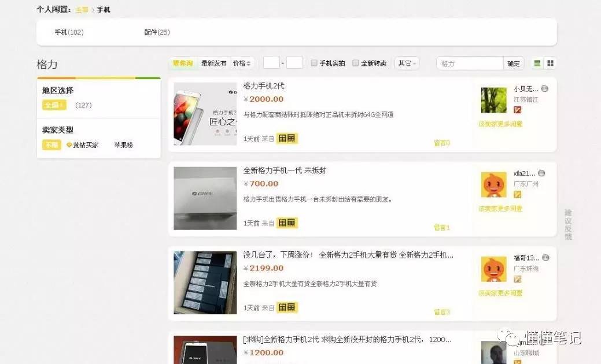Open the avatar of the 江苏镇江 seller
This screenshot has height=364, width=601.
coord(493,100)
